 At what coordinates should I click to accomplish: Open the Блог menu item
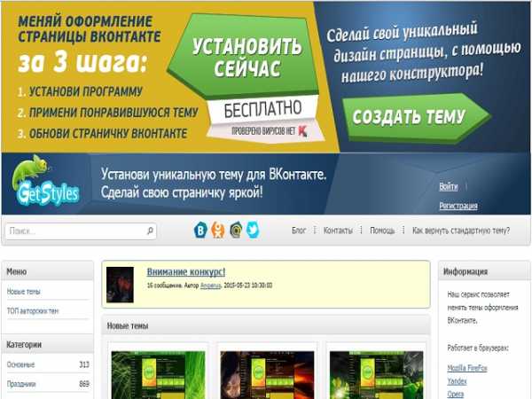coord(299,231)
